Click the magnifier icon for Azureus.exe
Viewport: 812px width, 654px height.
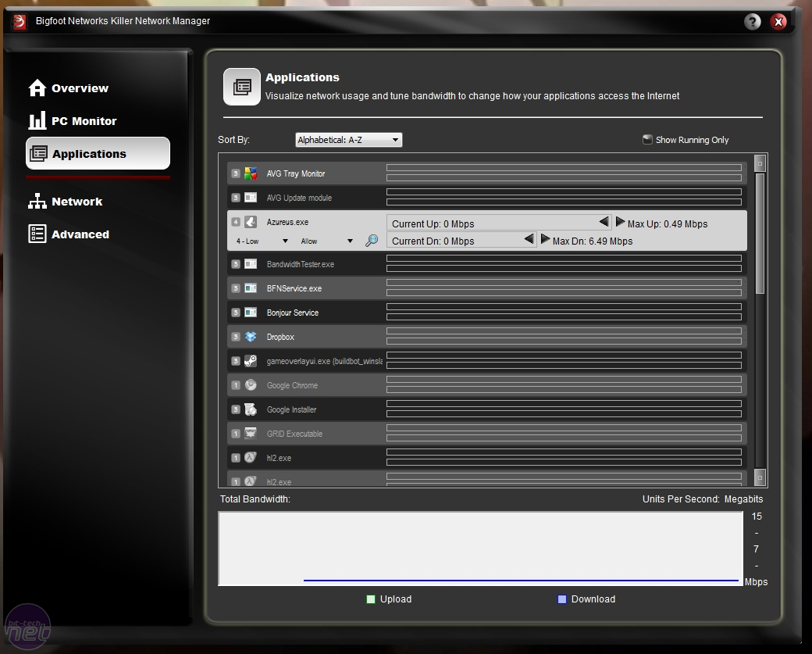point(372,241)
